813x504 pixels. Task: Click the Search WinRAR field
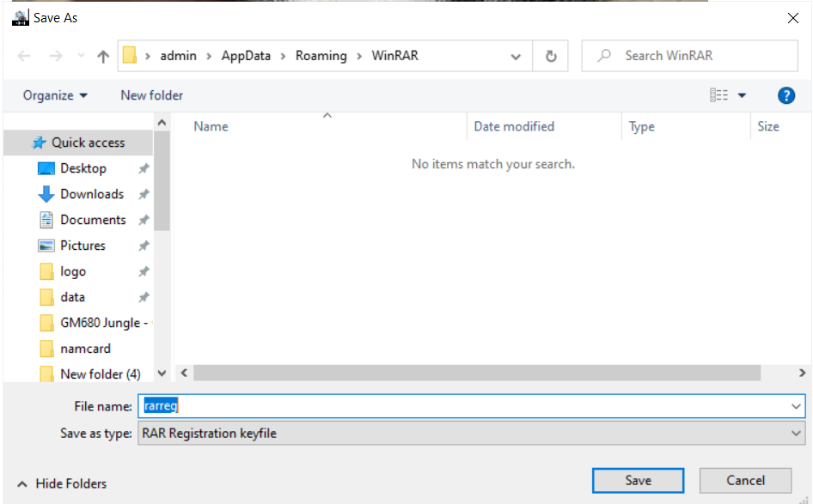point(689,56)
